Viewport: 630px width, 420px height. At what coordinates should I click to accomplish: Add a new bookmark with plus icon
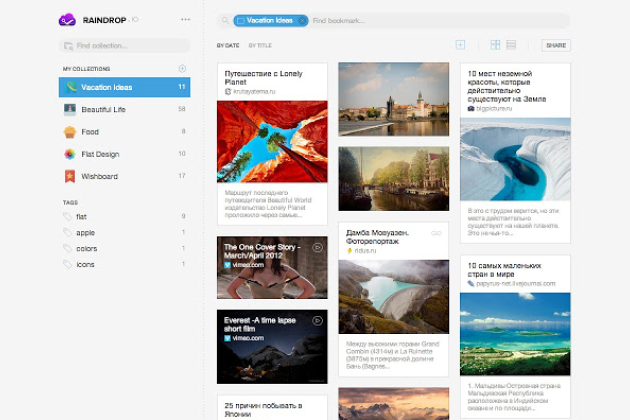(460, 45)
